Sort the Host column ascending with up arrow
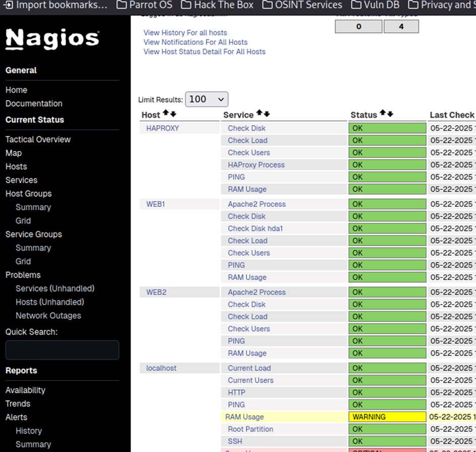This screenshot has height=452, width=476. click(x=165, y=113)
